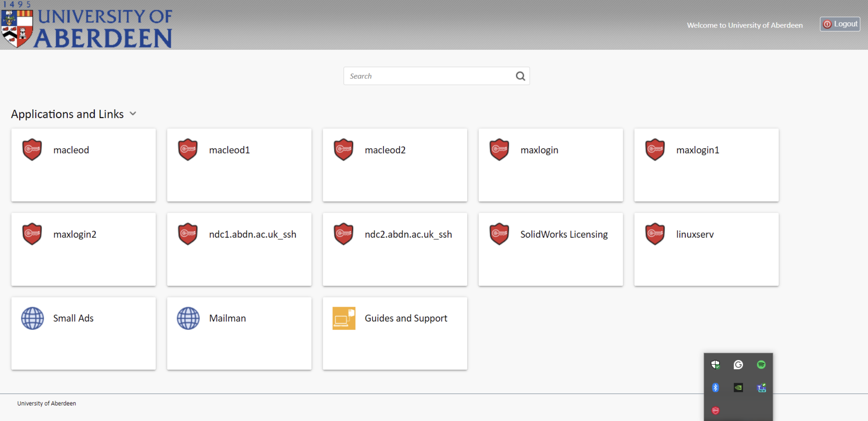Select the maxlogin1 shield icon
Image resolution: width=868 pixels, height=421 pixels.
tap(655, 150)
